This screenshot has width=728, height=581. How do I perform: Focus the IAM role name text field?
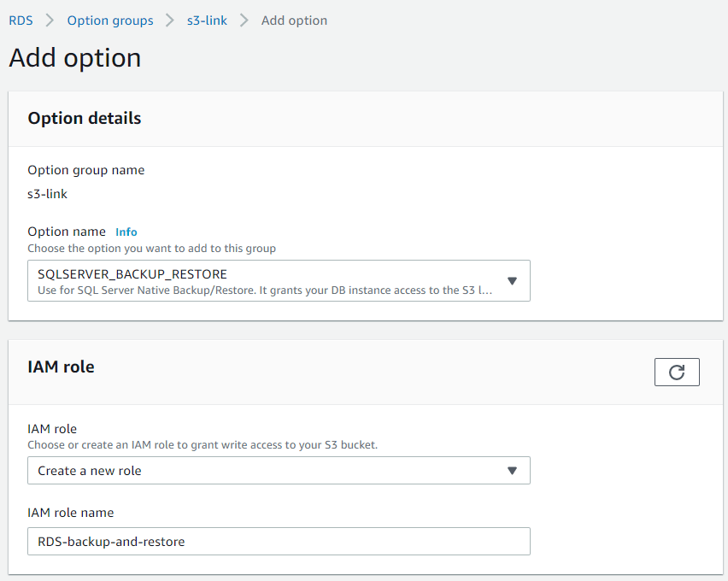pyautogui.click(x=279, y=542)
